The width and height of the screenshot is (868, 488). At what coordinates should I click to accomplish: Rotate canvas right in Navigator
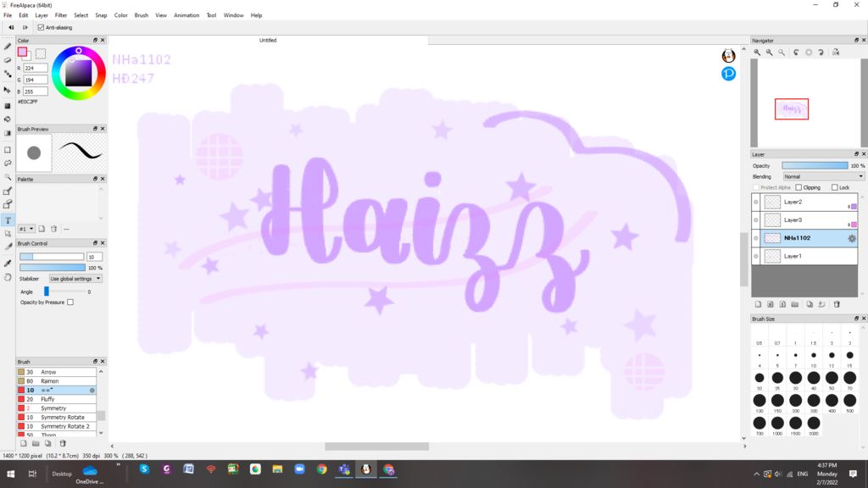pos(821,52)
